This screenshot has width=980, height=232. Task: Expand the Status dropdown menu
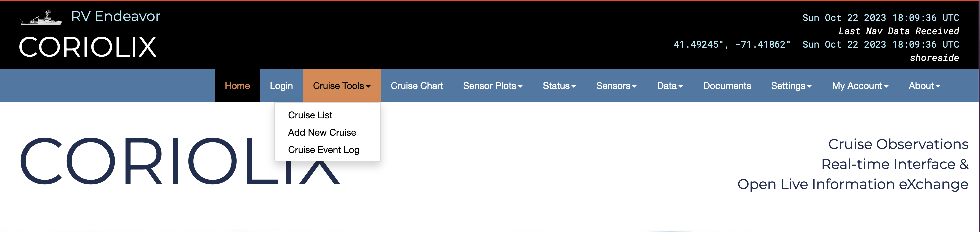[559, 86]
